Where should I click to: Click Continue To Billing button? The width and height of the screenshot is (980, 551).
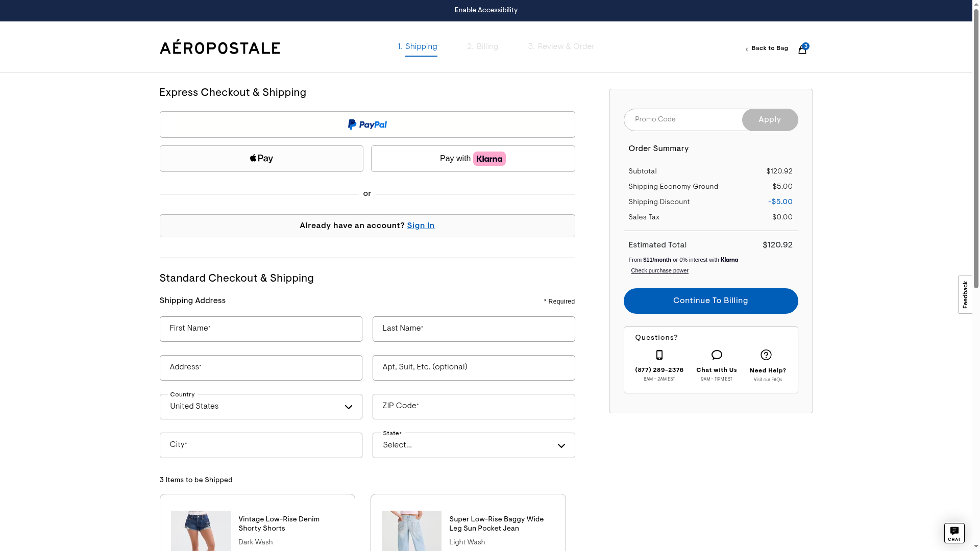pyautogui.click(x=711, y=301)
